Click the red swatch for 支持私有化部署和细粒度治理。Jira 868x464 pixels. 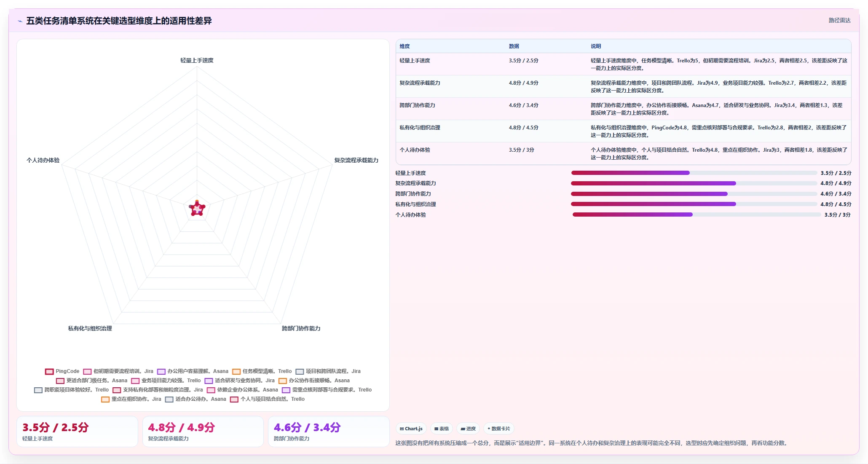click(x=117, y=390)
